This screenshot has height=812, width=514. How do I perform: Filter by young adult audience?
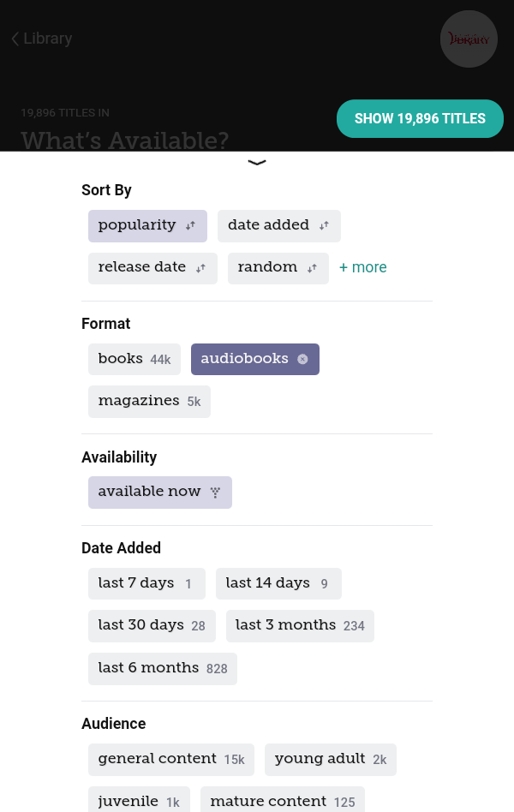click(x=331, y=759)
